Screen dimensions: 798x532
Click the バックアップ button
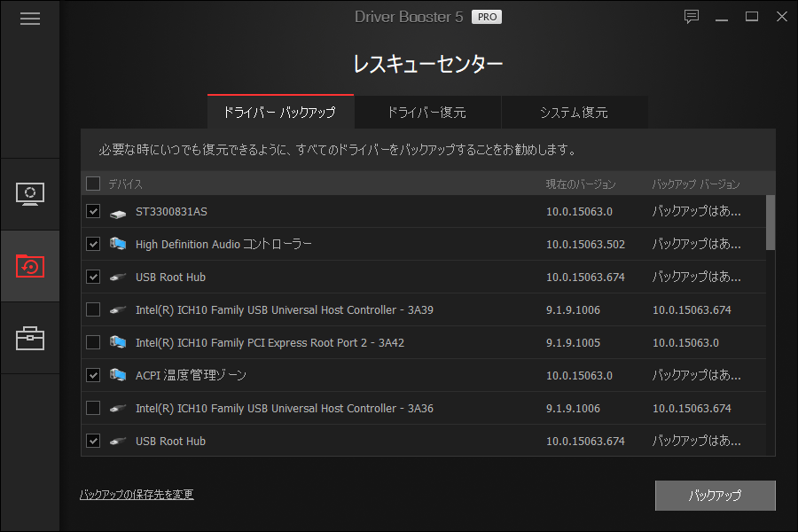(x=715, y=496)
